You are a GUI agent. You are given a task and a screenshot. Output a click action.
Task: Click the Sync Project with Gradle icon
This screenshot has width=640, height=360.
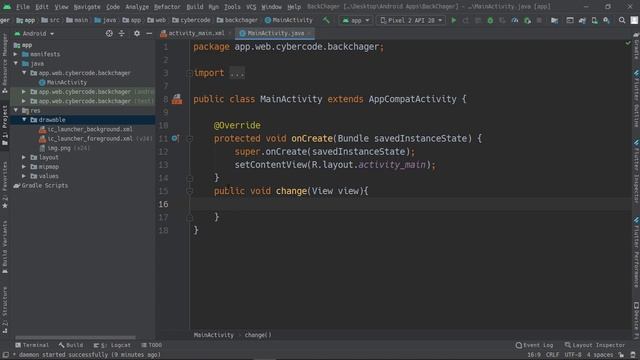point(582,20)
